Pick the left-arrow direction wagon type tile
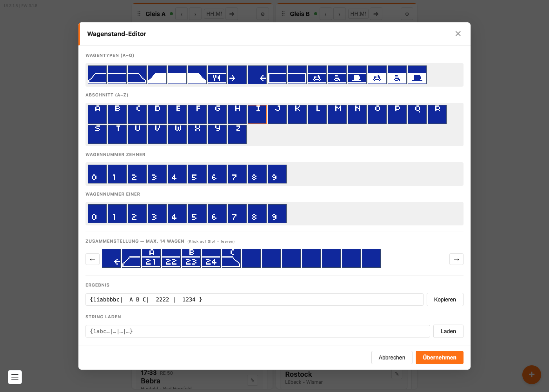Image resolution: width=549 pixels, height=392 pixels. coord(257,75)
